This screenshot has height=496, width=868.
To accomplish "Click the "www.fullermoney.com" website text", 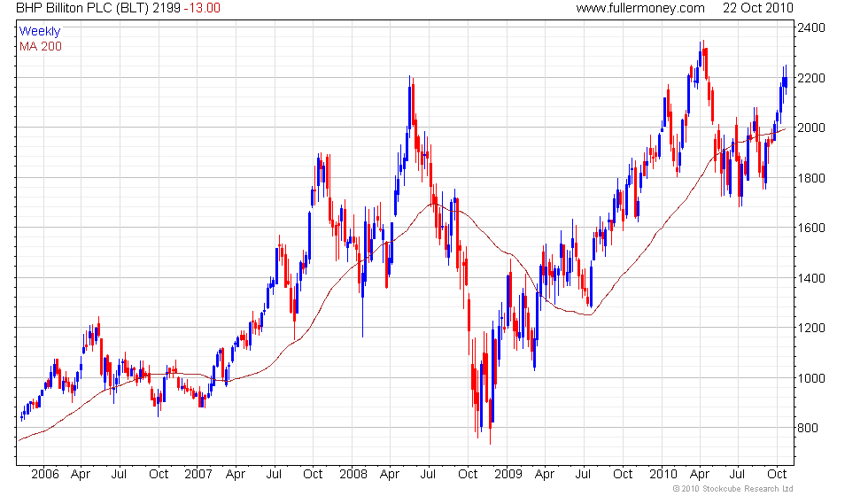I will click(639, 8).
